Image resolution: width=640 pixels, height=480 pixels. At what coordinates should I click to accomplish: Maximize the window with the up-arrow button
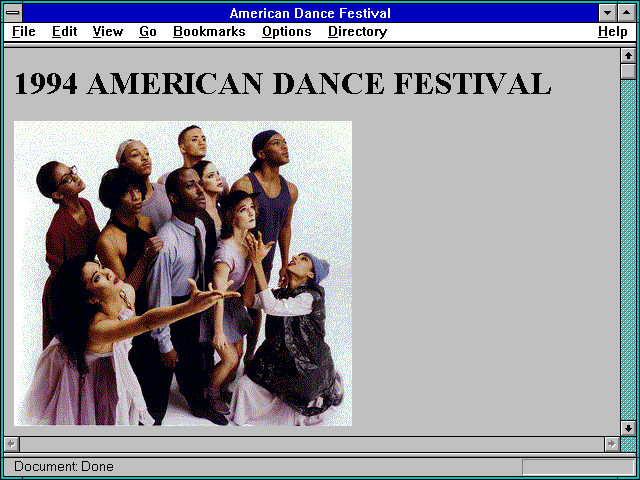pyautogui.click(x=627, y=13)
